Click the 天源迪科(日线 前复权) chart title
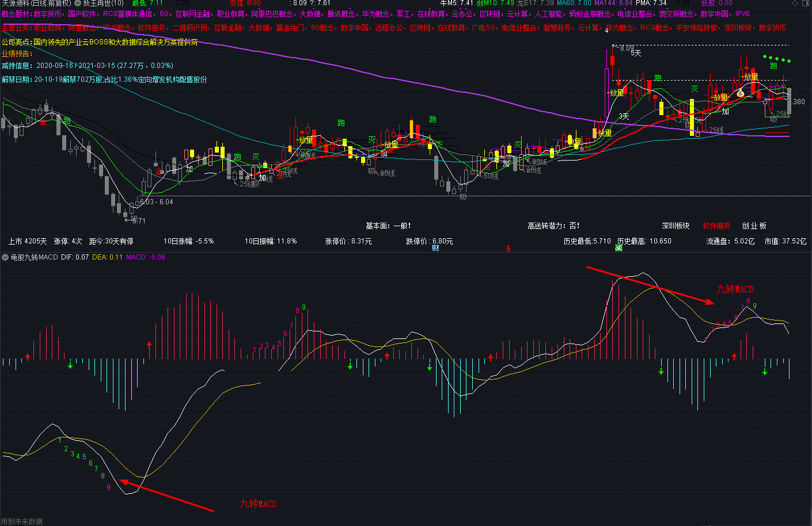Viewport: 812px width, 526px height. tap(36, 3)
